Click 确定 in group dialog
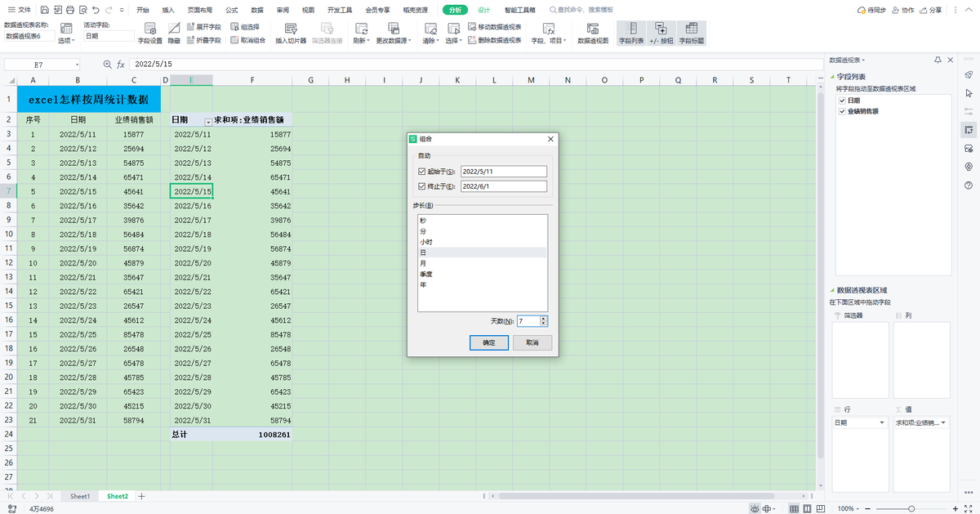Viewport: 980px width, 514px height. (489, 343)
